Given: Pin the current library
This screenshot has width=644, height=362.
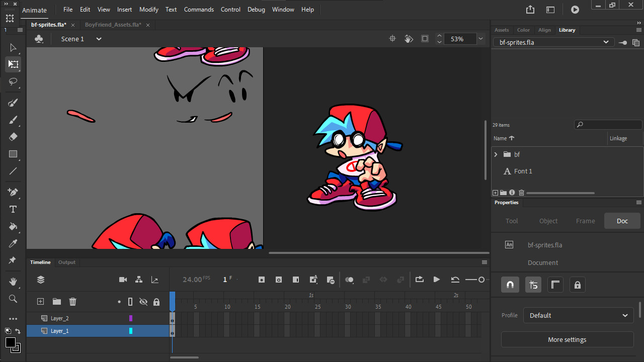Looking at the screenshot, I should (x=623, y=42).
